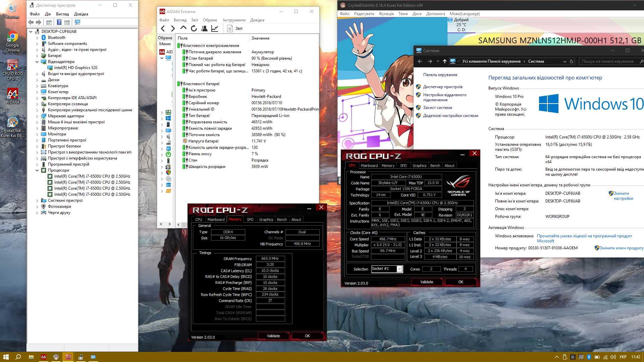Switch to CrystalDiskInfo taskbar button
The image size is (644, 362).
(56, 357)
